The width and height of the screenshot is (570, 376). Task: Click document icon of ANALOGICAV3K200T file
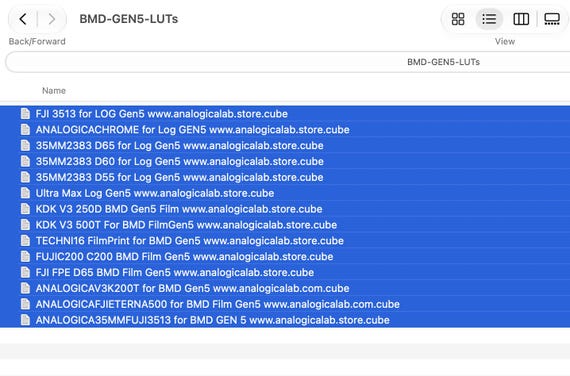coord(25,288)
